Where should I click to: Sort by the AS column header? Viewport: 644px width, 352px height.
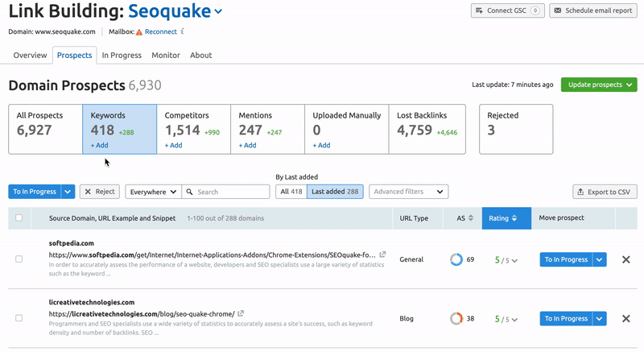(x=462, y=218)
